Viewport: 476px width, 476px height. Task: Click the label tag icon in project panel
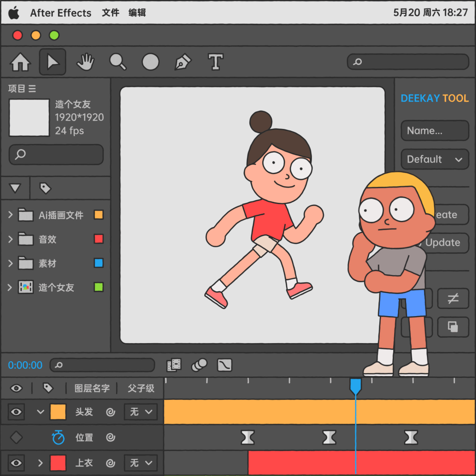pos(45,188)
